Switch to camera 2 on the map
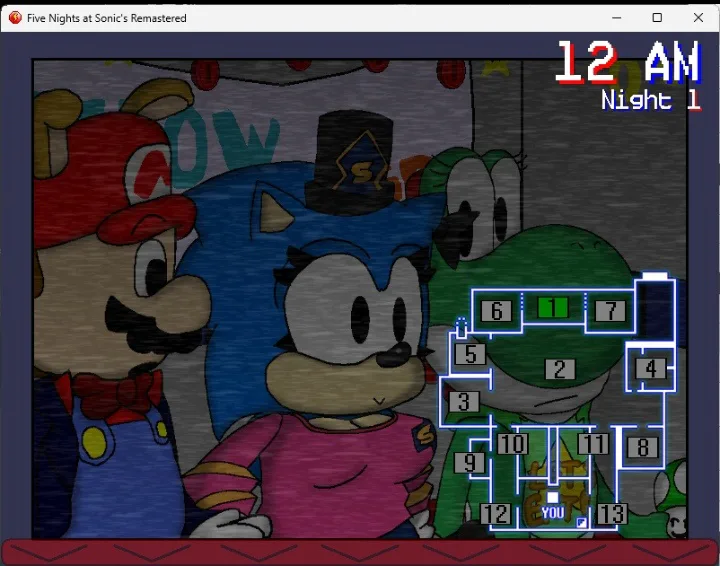The width and height of the screenshot is (720, 566). pyautogui.click(x=560, y=369)
